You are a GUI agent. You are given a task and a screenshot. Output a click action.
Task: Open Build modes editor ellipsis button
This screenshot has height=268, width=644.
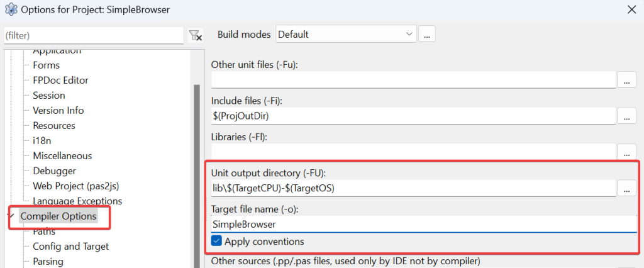pyautogui.click(x=427, y=35)
